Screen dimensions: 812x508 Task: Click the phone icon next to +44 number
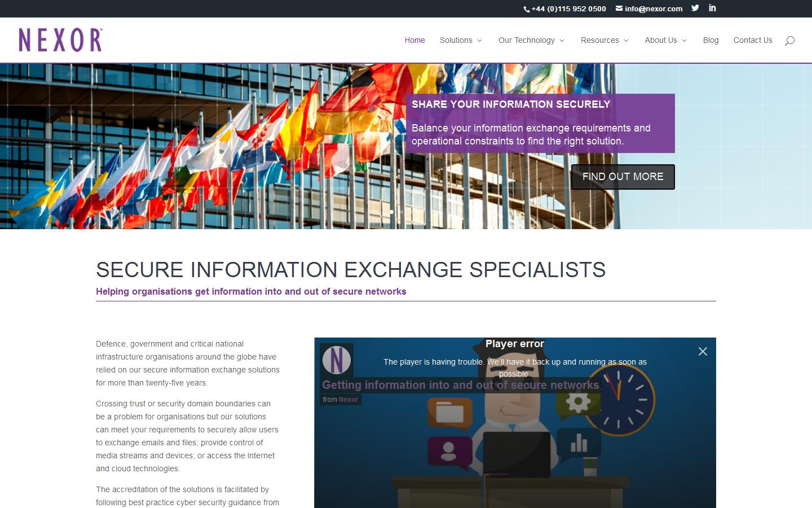pyautogui.click(x=525, y=8)
